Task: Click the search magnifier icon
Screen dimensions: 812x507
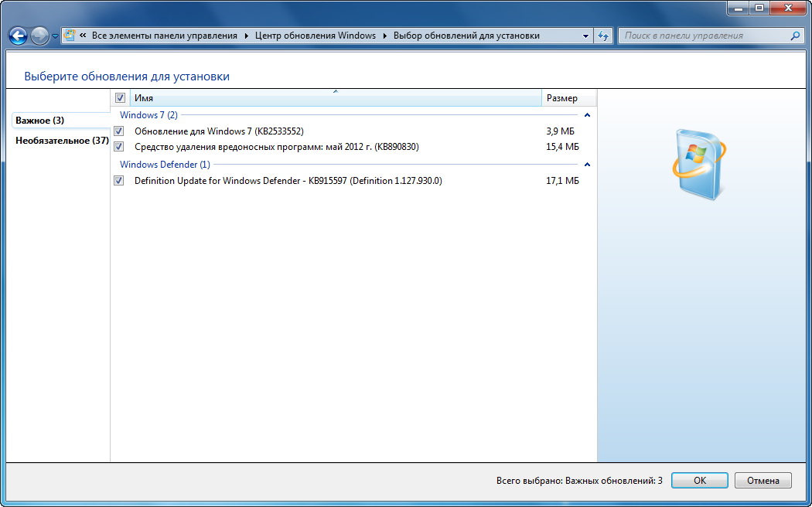Action: pos(795,36)
